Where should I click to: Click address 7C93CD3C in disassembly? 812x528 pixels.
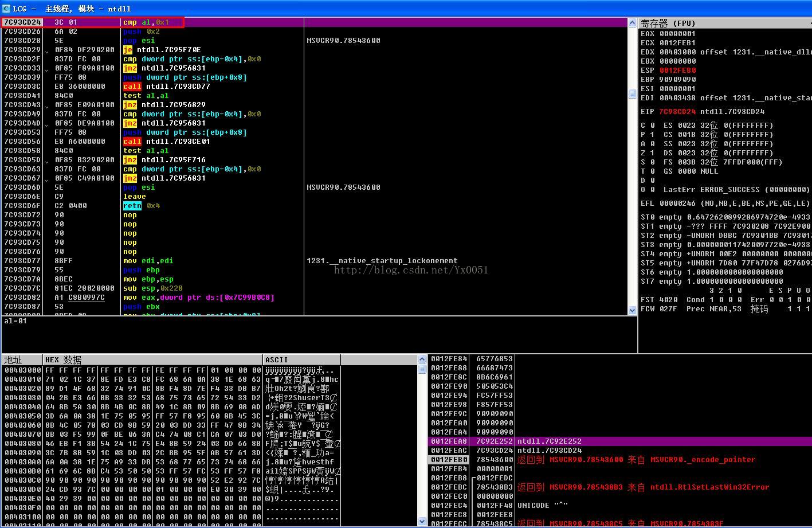pos(22,87)
